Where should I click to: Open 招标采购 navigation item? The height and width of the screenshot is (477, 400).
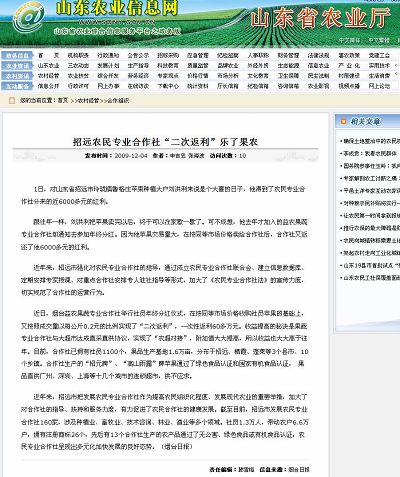(x=168, y=55)
